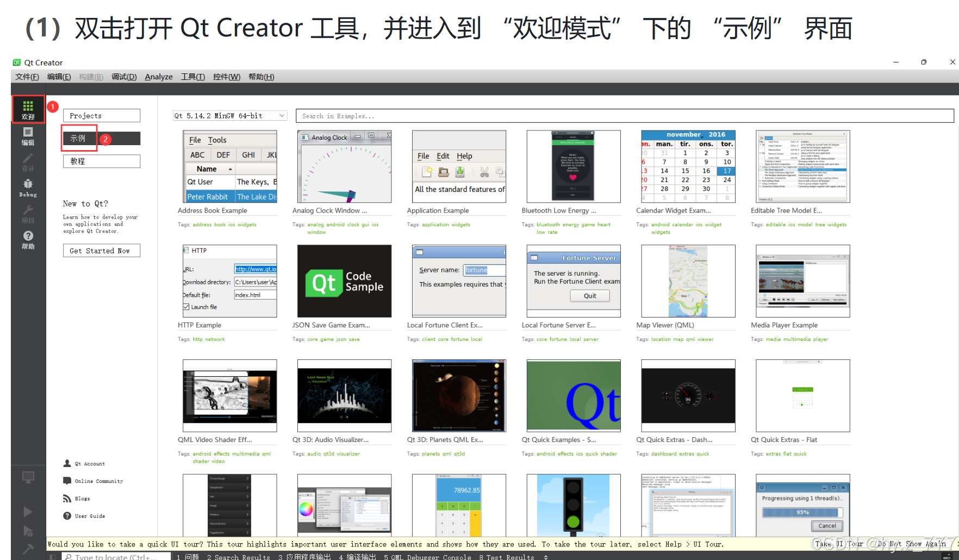Open the 5 QML Debugger Console pane

click(427, 557)
